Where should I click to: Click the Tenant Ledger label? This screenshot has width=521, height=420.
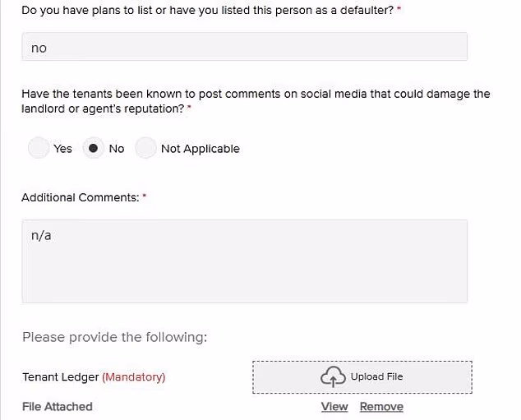(x=60, y=377)
